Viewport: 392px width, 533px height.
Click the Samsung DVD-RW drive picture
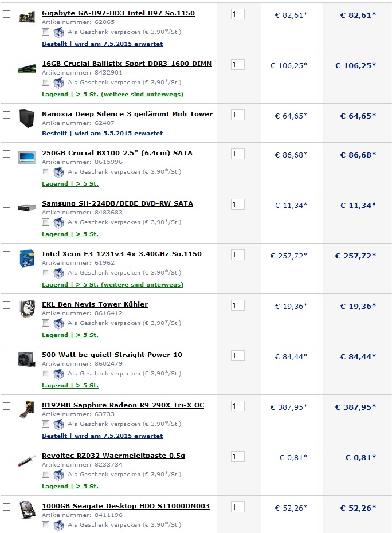27,207
